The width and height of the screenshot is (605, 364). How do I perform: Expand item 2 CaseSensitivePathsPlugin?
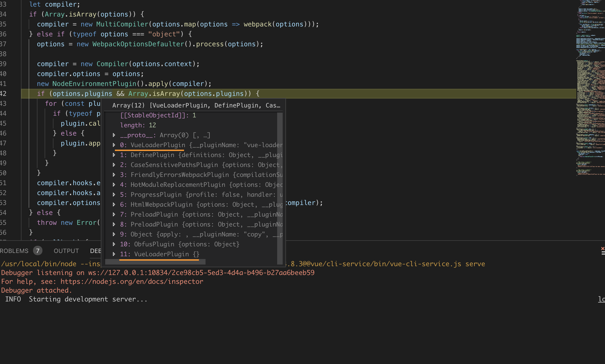[x=114, y=165]
